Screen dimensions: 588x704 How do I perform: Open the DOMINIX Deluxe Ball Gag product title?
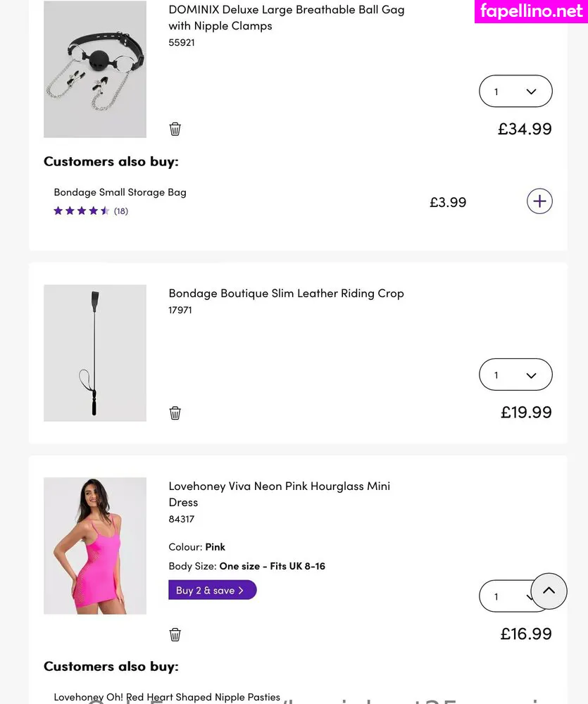(286, 18)
